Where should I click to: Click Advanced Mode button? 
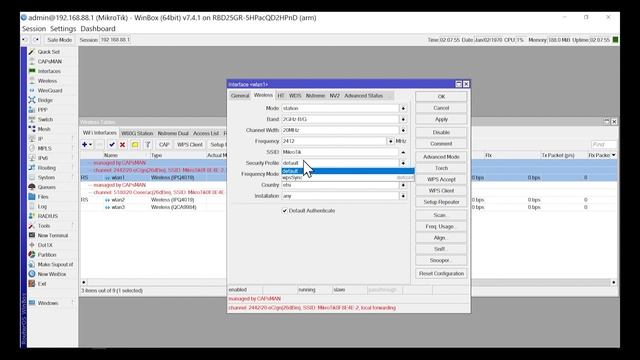(441, 157)
